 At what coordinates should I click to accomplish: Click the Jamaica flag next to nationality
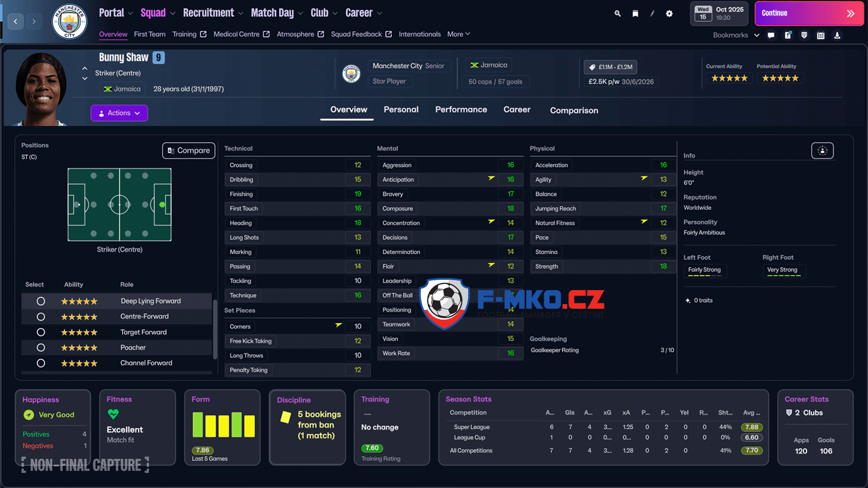108,89
